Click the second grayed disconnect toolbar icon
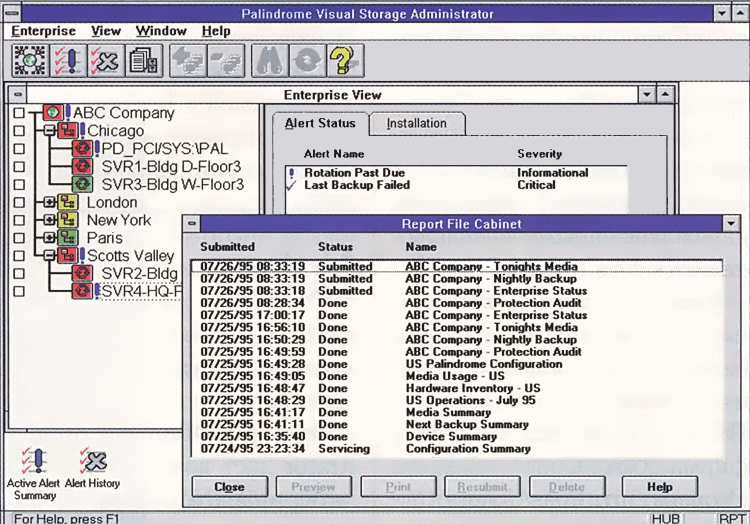Viewport: 750px width, 524px height. (226, 61)
